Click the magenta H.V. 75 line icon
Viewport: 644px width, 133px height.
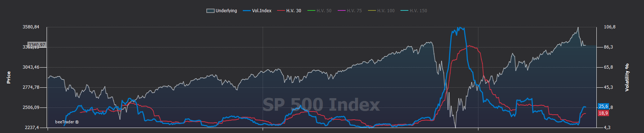(x=342, y=11)
